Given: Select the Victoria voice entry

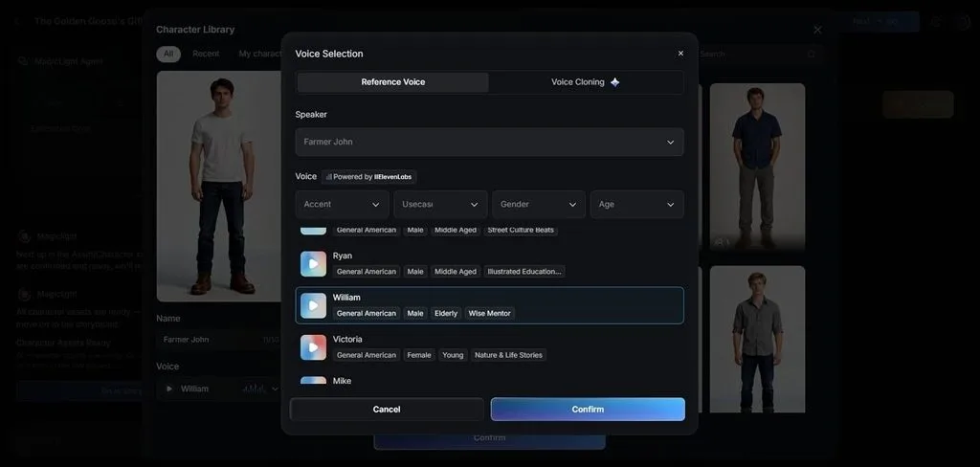Looking at the screenshot, I should click(489, 347).
